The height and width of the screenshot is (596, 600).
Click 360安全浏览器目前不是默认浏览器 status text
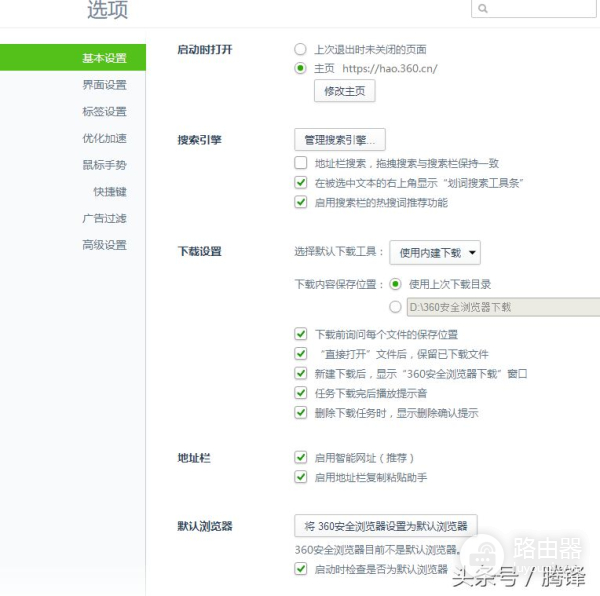point(377,550)
